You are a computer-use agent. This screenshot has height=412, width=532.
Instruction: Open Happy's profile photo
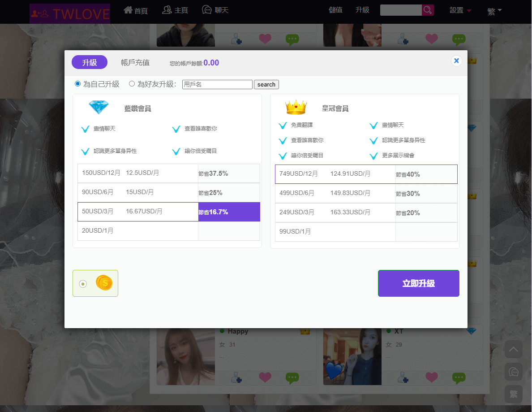tap(185, 357)
